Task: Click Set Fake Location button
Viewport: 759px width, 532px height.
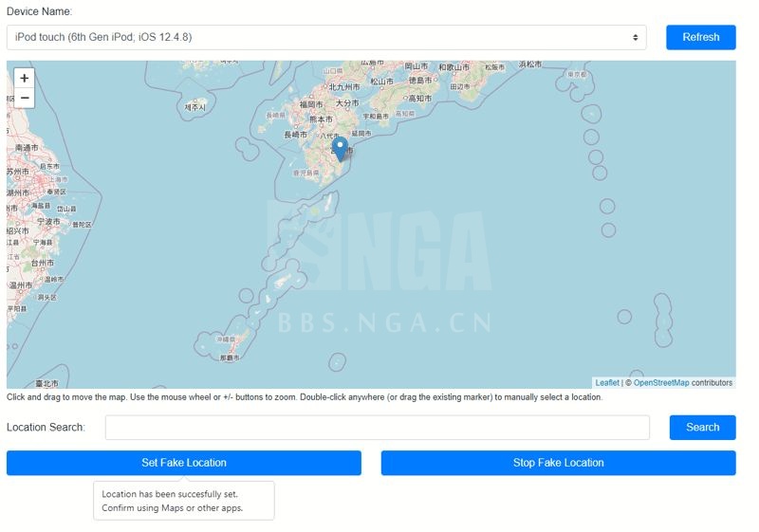Action: pos(184,463)
